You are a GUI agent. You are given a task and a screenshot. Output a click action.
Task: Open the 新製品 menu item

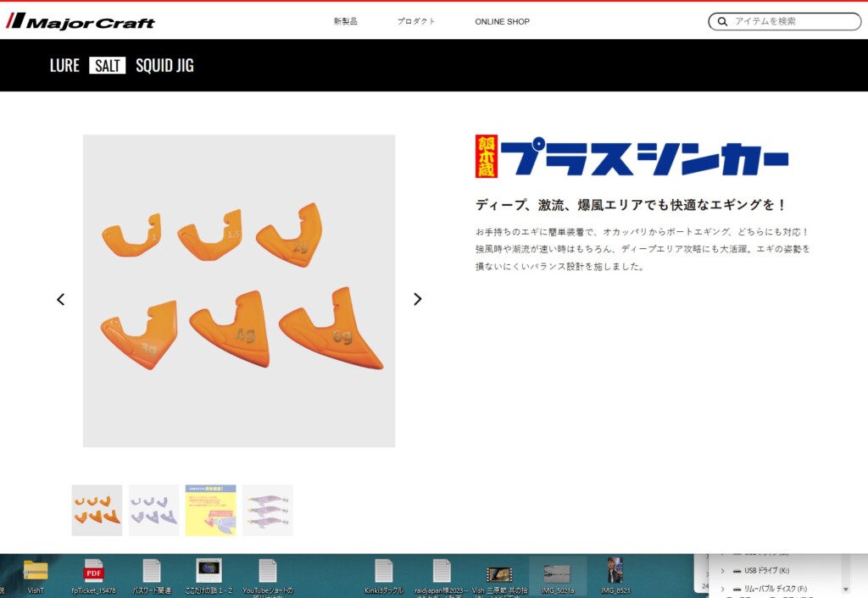345,22
